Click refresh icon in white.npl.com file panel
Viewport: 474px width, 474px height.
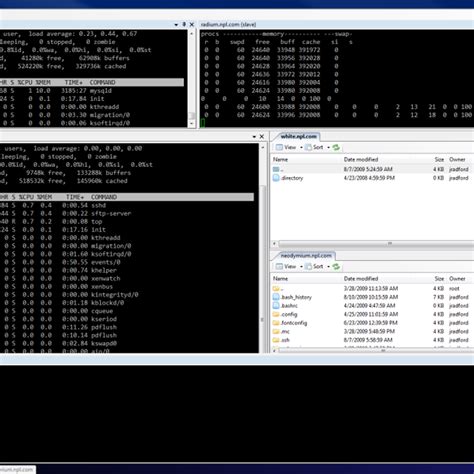pos(336,147)
